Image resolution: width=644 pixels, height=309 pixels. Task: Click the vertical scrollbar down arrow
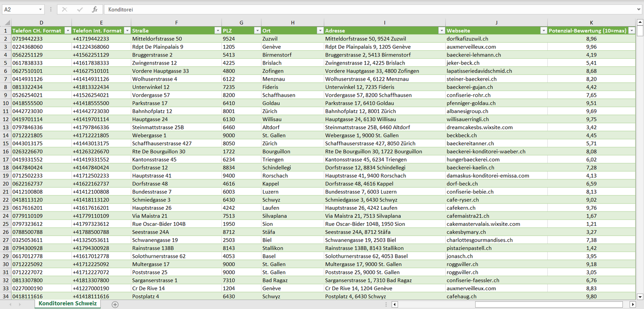coord(640,297)
